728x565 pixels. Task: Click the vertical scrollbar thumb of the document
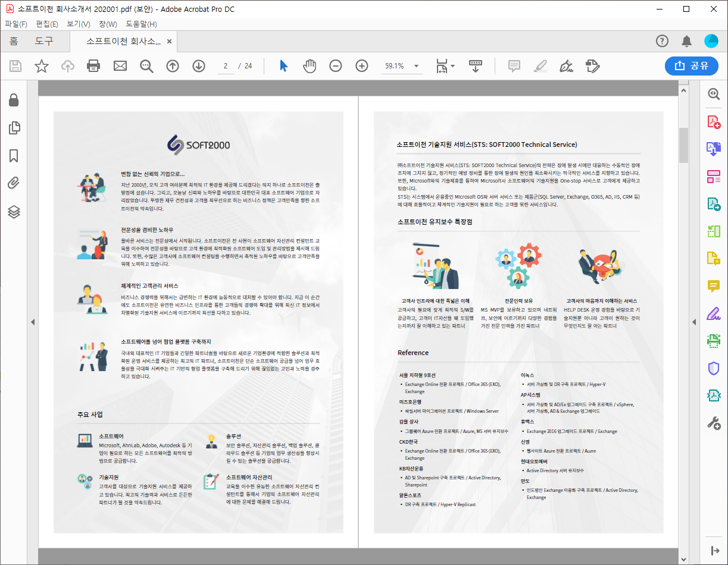coord(683,145)
